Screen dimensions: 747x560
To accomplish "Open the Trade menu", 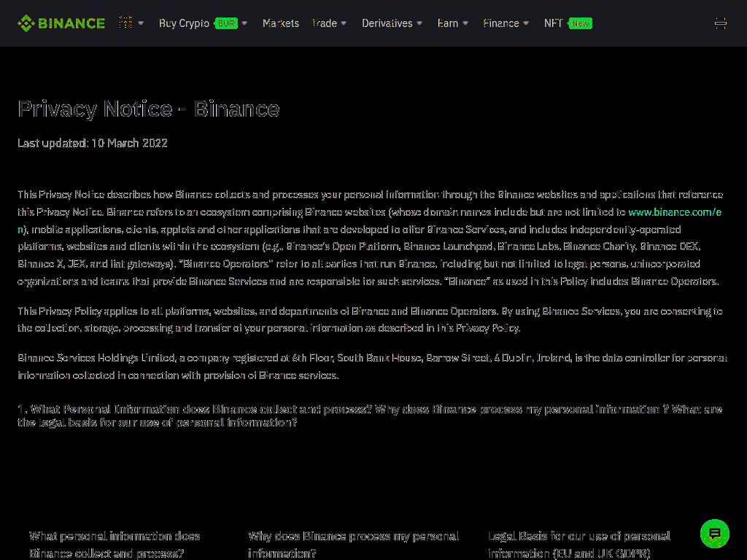I will [324, 23].
